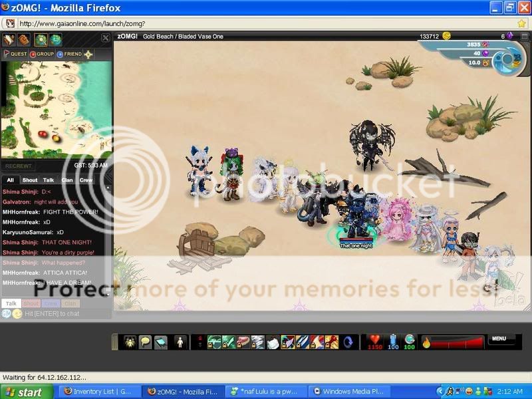Click the bookmark star in address bar
The width and height of the screenshot is (532, 399).
pyautogui.click(x=522, y=23)
